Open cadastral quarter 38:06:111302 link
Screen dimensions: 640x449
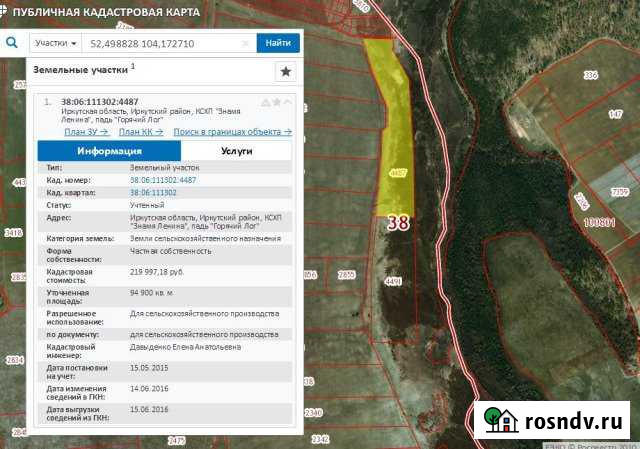point(153,191)
